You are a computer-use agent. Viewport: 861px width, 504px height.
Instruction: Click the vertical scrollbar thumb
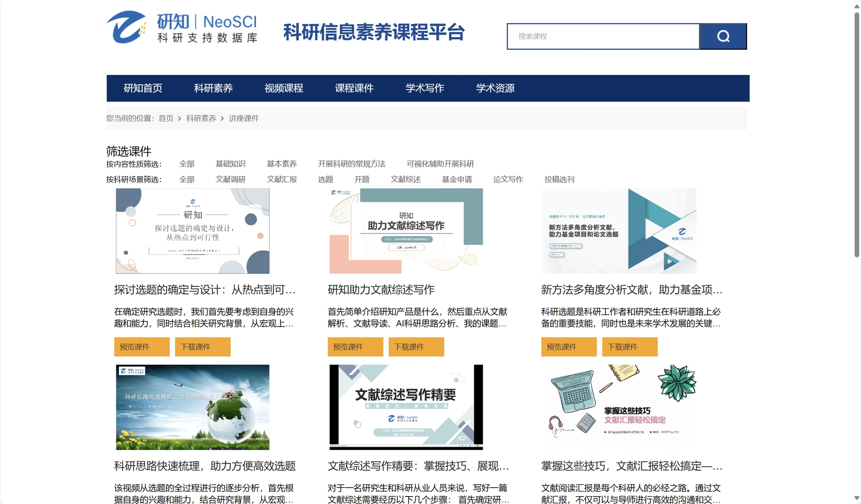tap(857, 134)
